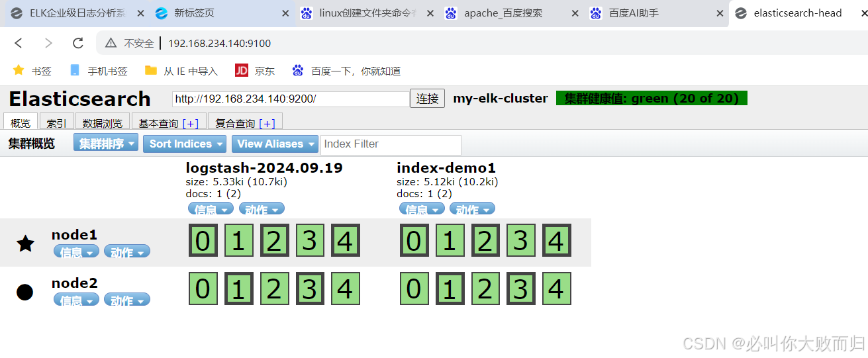
Task: Click the browser address bar URL
Action: tap(219, 44)
